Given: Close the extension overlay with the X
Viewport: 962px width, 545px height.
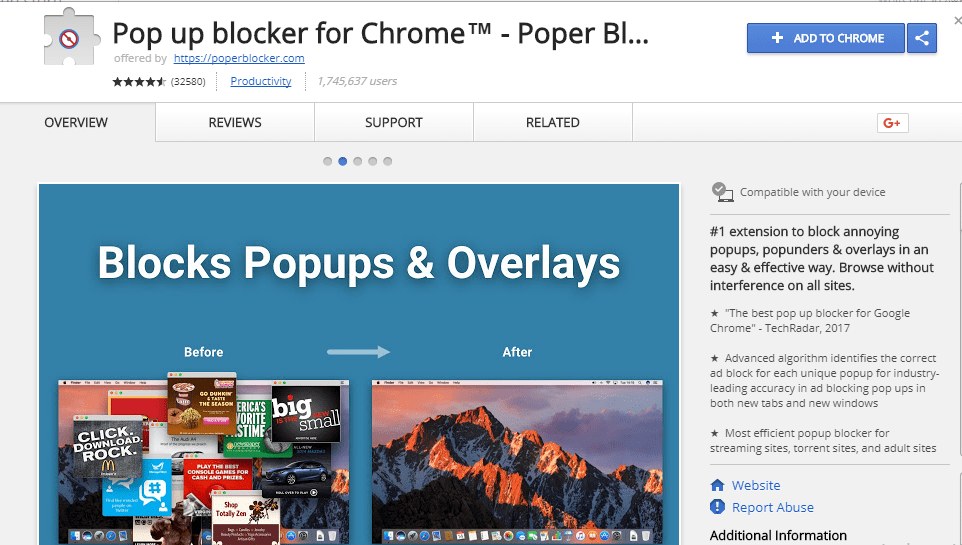Looking at the screenshot, I should (958, 20).
